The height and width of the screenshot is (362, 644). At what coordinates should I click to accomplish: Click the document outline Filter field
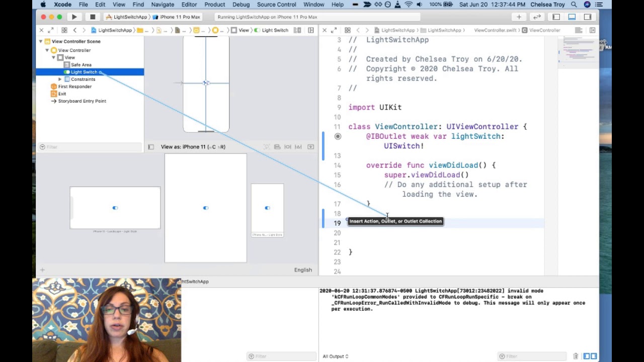(90, 147)
